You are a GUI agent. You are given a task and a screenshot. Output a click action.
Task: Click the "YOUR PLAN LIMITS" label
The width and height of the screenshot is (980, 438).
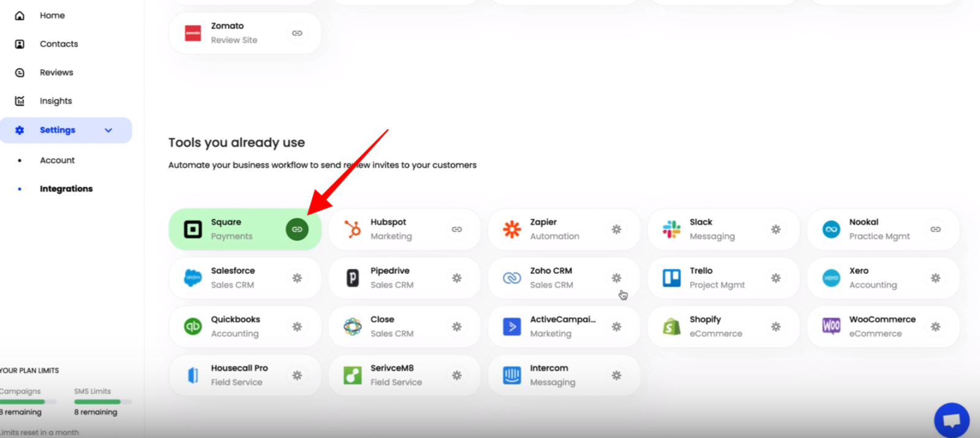click(x=29, y=371)
